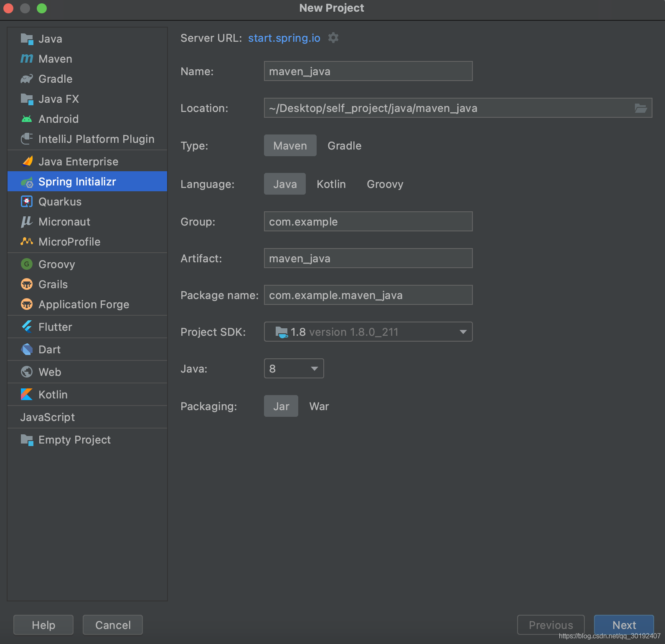Click the Empty Project folder icon
The width and height of the screenshot is (665, 644).
click(27, 440)
